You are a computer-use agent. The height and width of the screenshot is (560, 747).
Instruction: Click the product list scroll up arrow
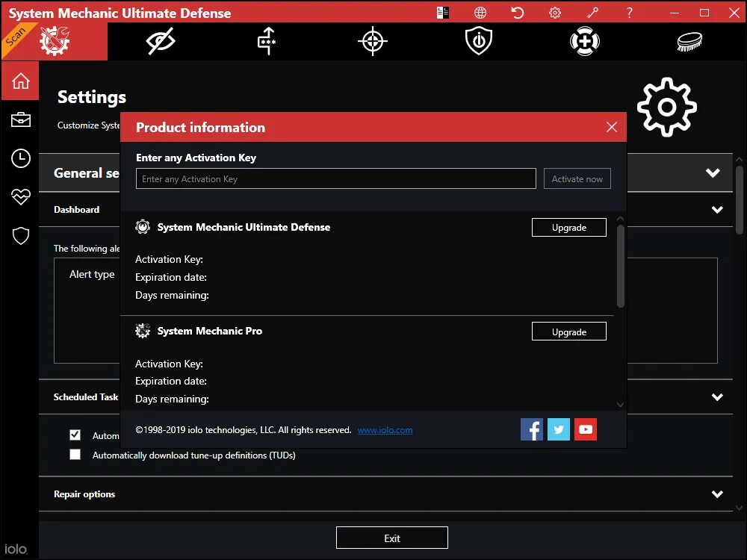click(x=620, y=219)
